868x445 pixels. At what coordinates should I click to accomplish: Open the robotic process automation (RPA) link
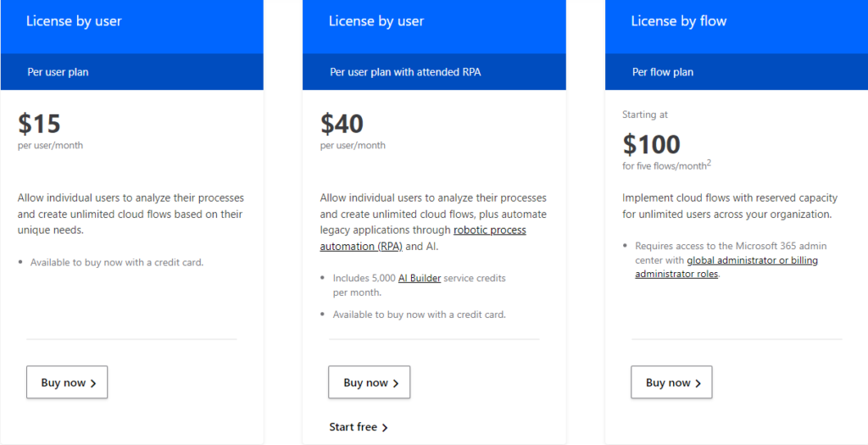point(423,238)
